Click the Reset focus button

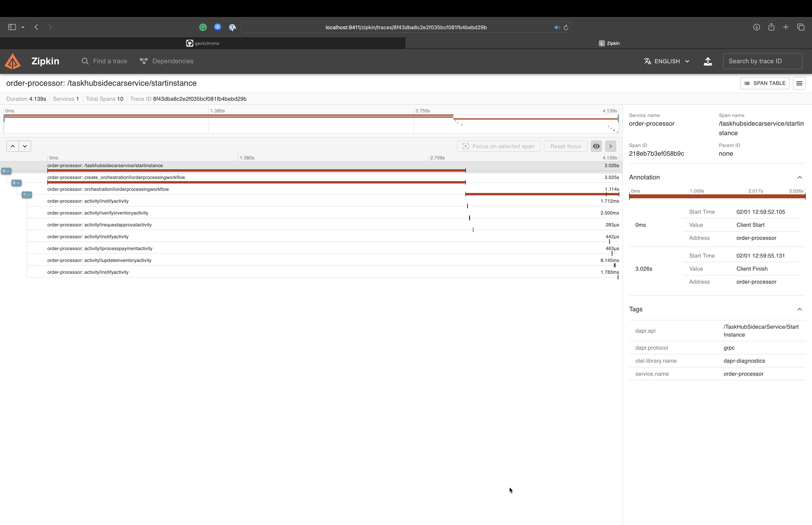pyautogui.click(x=565, y=146)
